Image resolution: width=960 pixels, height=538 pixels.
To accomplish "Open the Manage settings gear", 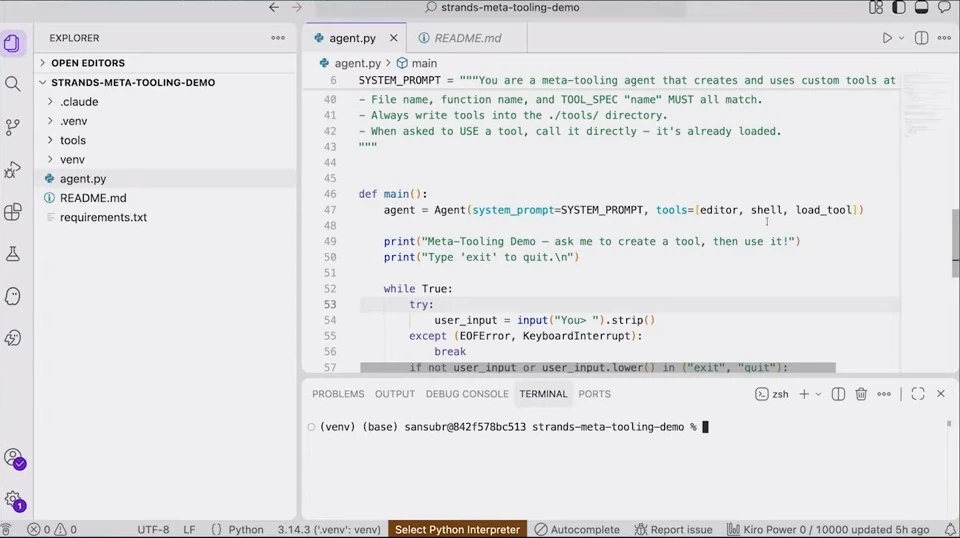I will pyautogui.click(x=13, y=500).
